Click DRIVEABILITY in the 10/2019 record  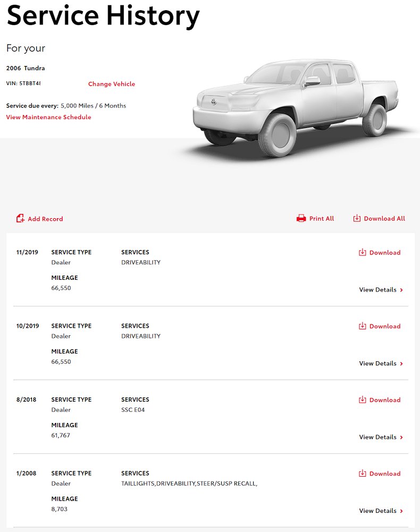(x=141, y=336)
